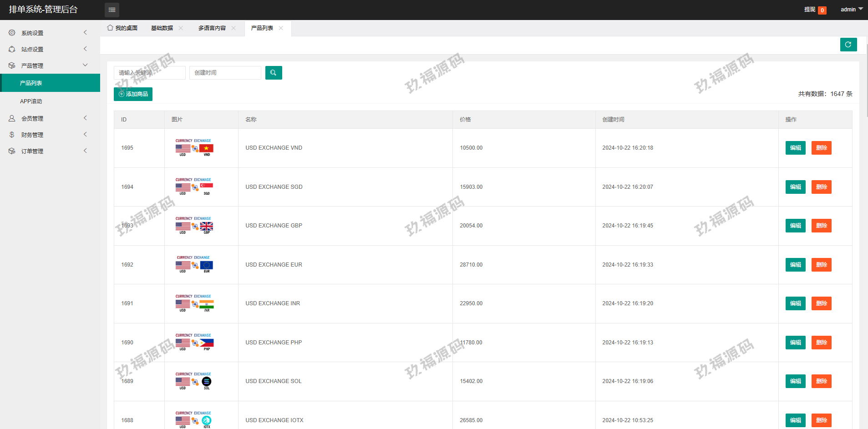This screenshot has height=429, width=868.
Task: Switch to the 我的桌面 tab
Action: click(x=122, y=28)
